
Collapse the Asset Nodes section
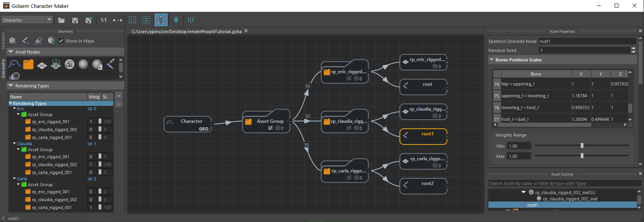coord(11,52)
